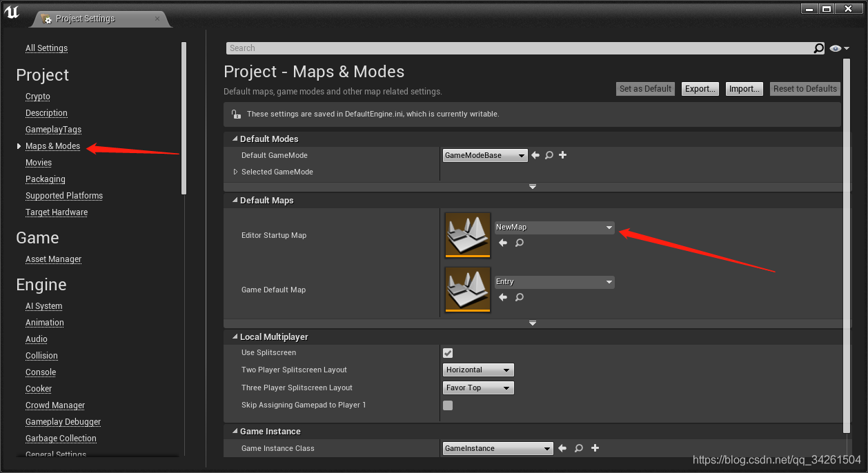Click the Game Default Map thumbnail

point(468,290)
